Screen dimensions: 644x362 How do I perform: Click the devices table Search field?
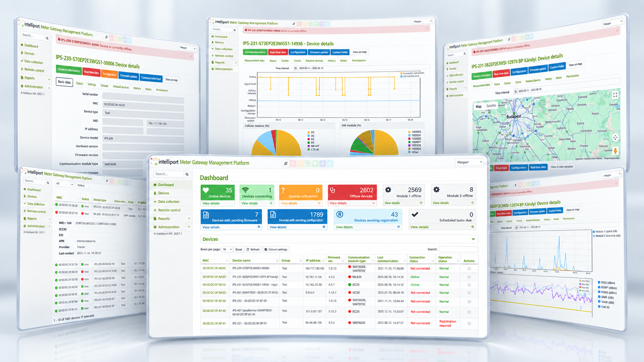(458, 249)
